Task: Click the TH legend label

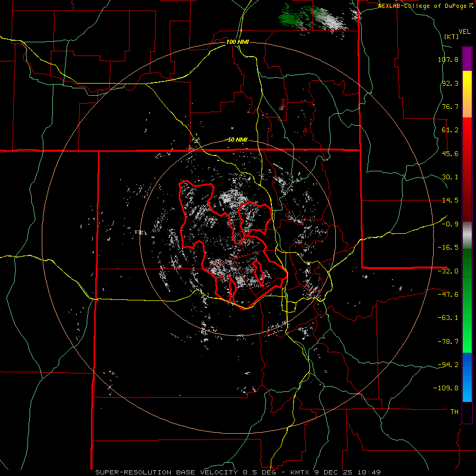Action: tap(454, 411)
